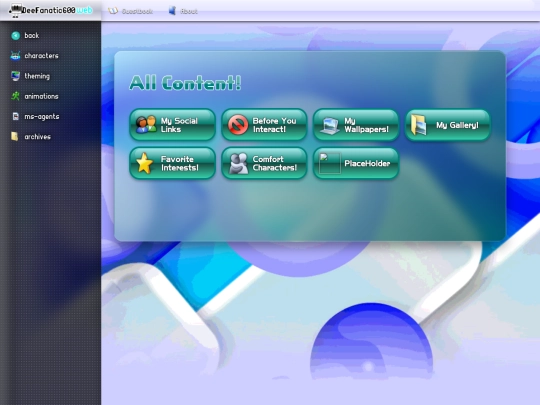Go back using the back sidebar link

(32, 35)
